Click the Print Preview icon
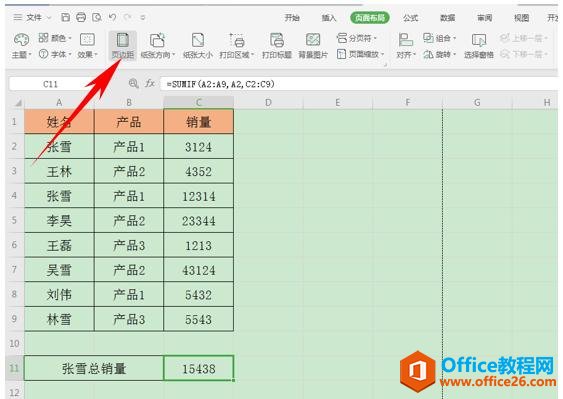Screen dimensions: 563x399 [97, 17]
